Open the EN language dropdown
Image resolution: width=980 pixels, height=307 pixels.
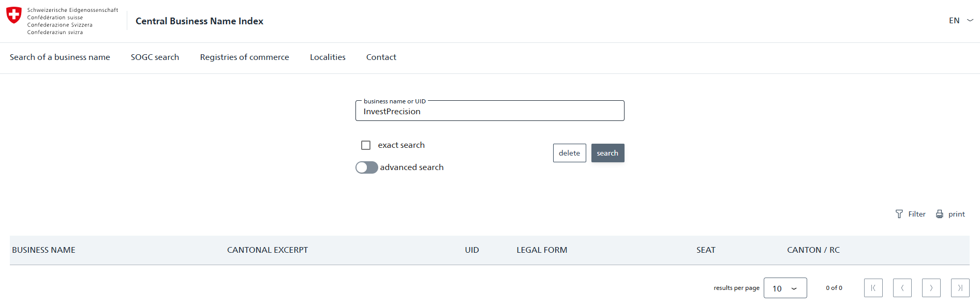tap(961, 21)
